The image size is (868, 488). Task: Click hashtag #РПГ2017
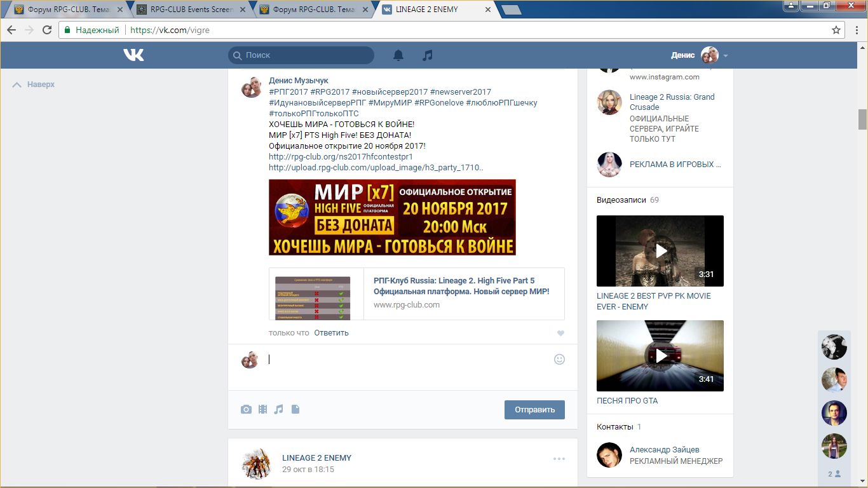tap(288, 92)
